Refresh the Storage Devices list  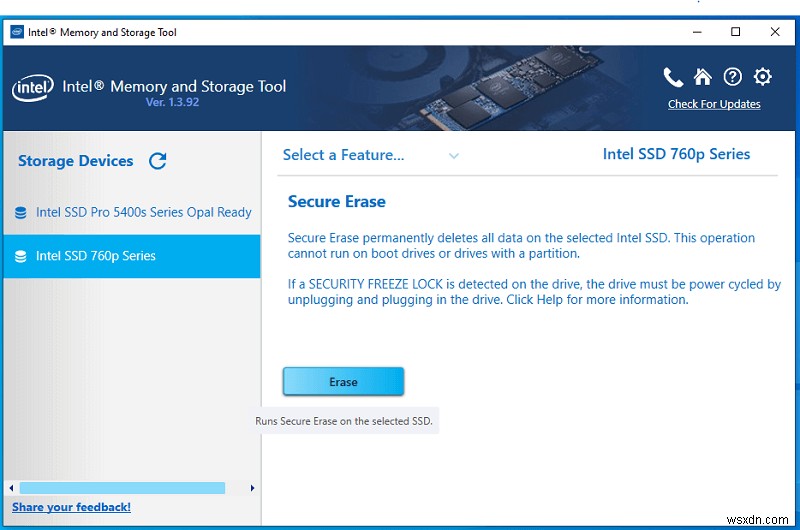click(157, 161)
